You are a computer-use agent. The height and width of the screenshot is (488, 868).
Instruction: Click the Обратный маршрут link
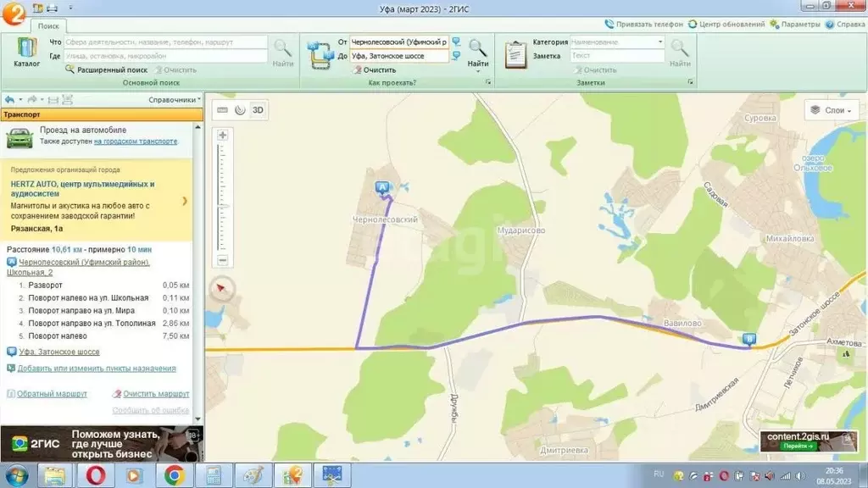(x=53, y=394)
